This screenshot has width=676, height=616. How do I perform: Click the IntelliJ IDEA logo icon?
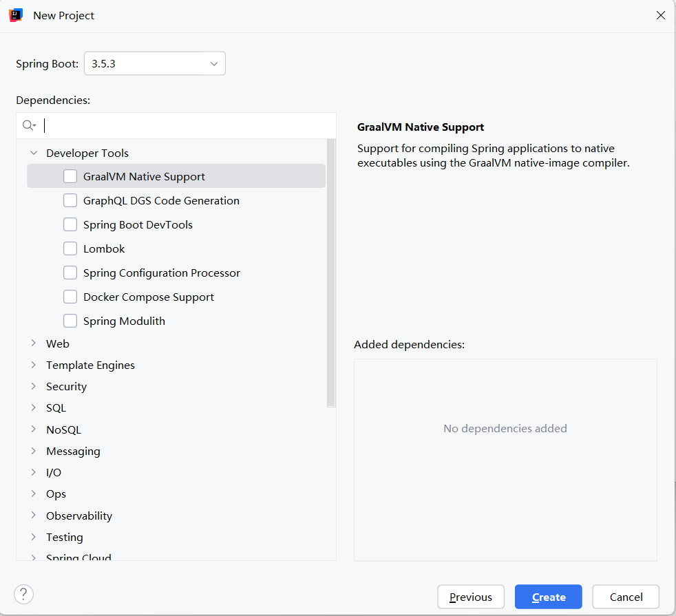tap(16, 15)
